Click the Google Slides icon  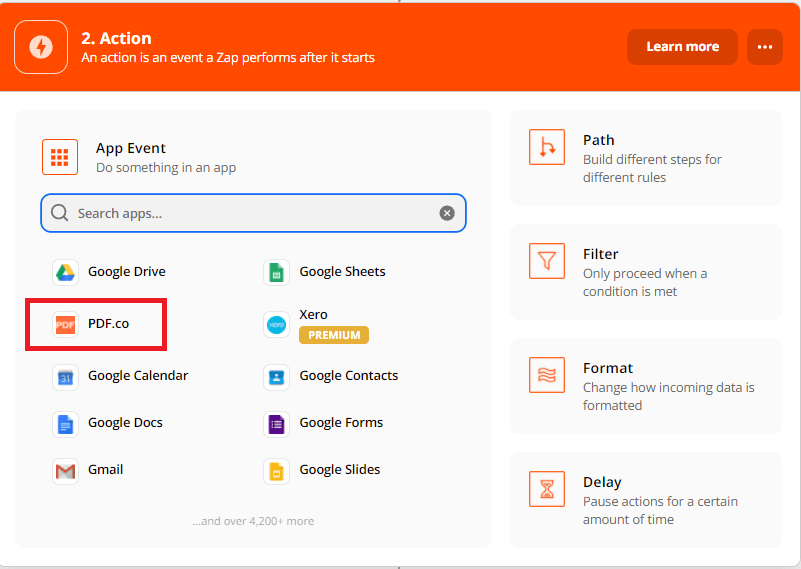[x=277, y=471]
